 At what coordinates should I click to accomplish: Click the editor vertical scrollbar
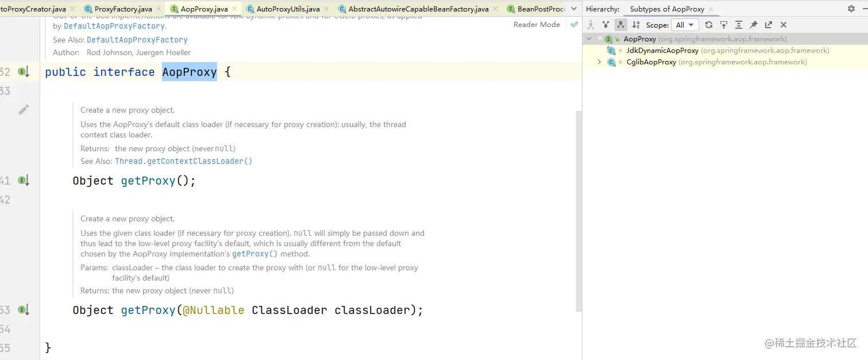tap(578, 213)
